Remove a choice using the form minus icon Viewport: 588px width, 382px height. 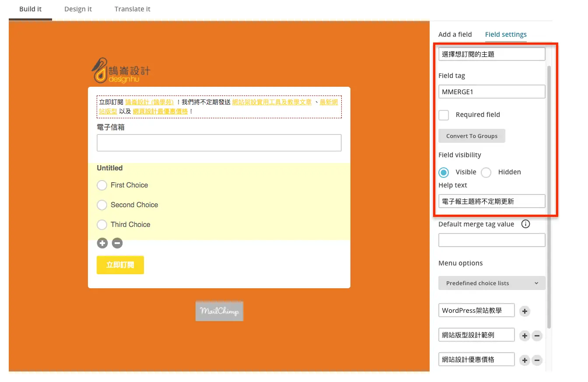(x=117, y=243)
